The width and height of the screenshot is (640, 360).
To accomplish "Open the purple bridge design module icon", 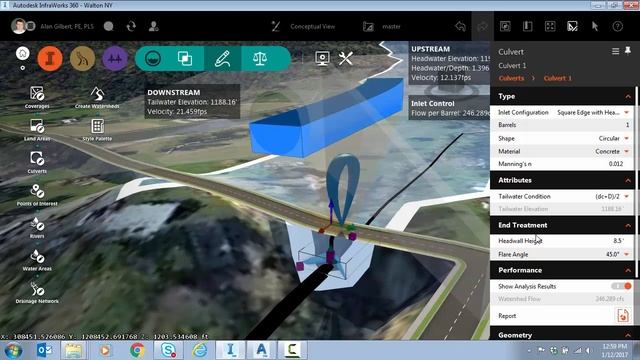I will (x=115, y=58).
